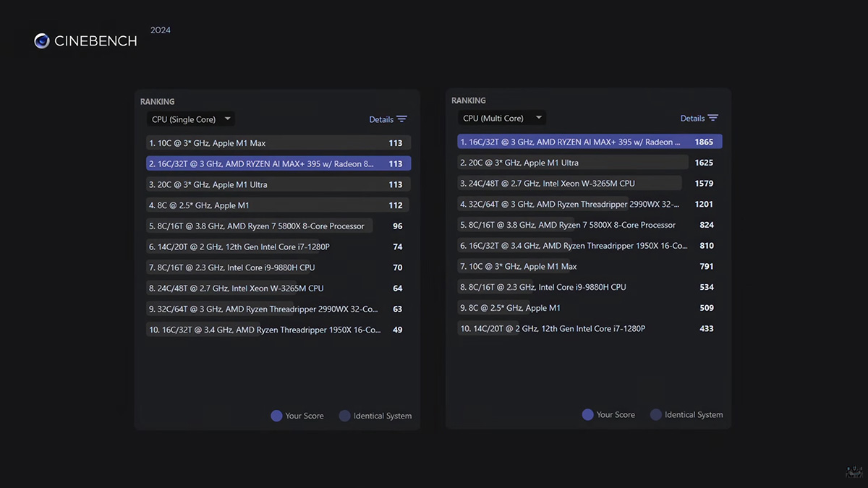This screenshot has height=488, width=868.
Task: Select Apple M1 Ultra multi core entry
Action: pos(590,163)
